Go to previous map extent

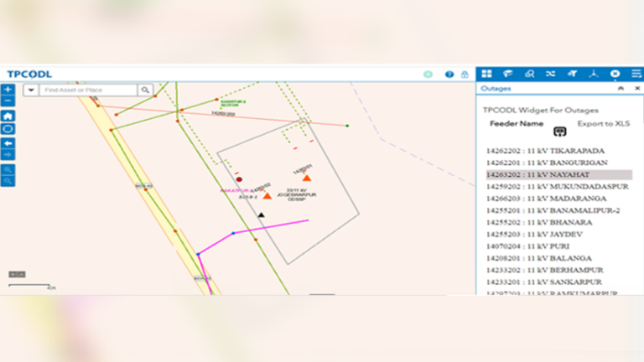coord(8,143)
